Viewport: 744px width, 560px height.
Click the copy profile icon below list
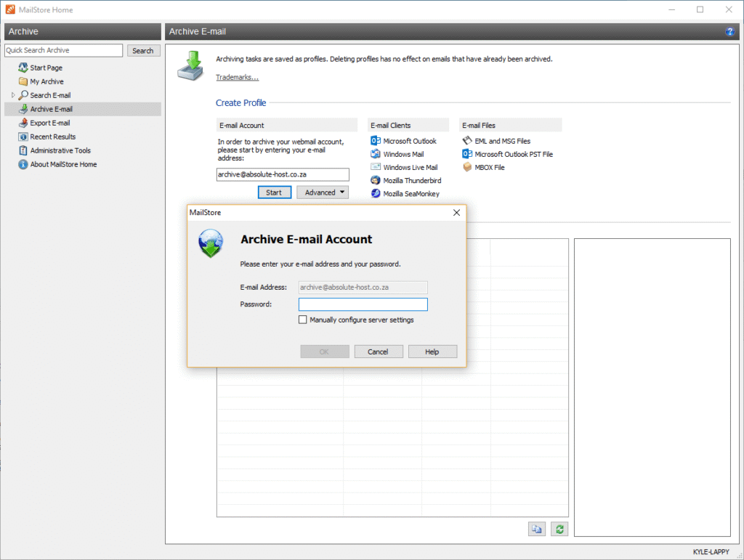537,529
